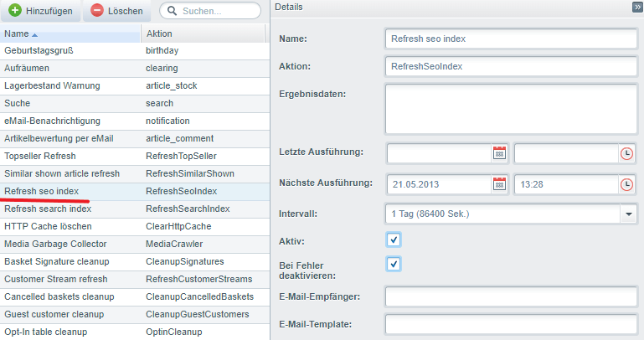The image size is (644, 340).
Task: Open calendar picker for Letzte Ausführung
Action: (500, 153)
